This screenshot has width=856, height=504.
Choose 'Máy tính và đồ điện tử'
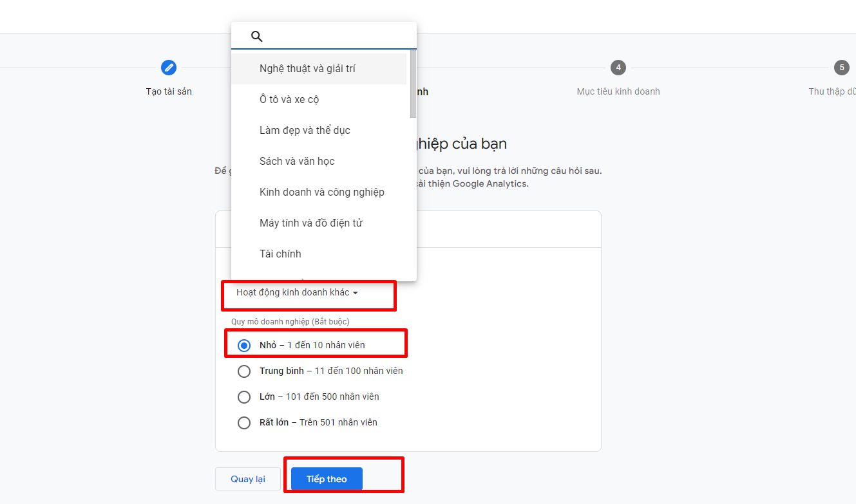pyautogui.click(x=319, y=223)
